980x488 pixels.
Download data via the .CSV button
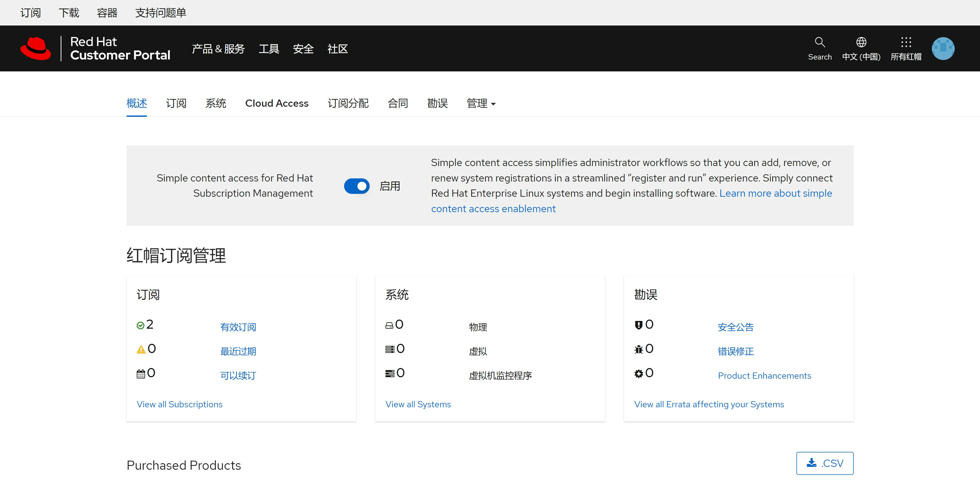point(824,463)
